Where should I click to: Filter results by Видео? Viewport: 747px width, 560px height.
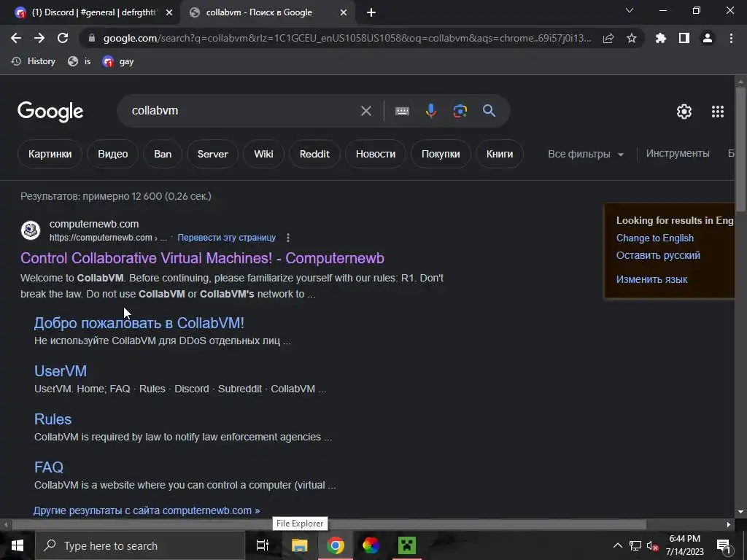113,154
